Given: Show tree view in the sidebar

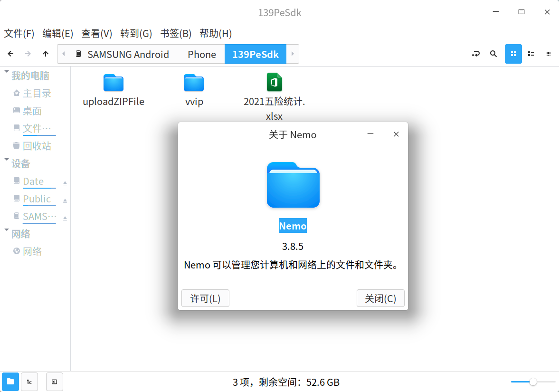Looking at the screenshot, I should (x=29, y=382).
